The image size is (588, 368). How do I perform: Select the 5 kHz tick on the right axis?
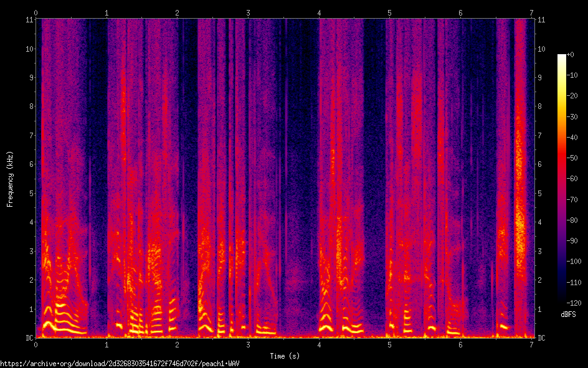[x=539, y=193]
